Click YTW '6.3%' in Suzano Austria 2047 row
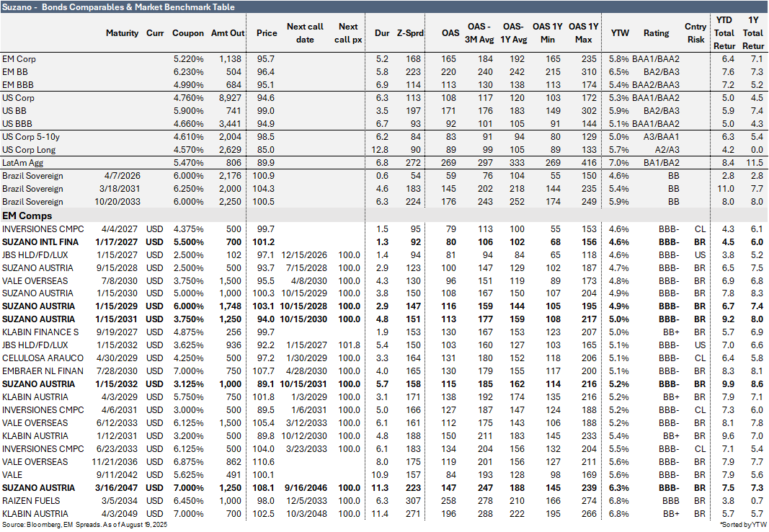Screen dimensions: 769x532 tap(619, 488)
